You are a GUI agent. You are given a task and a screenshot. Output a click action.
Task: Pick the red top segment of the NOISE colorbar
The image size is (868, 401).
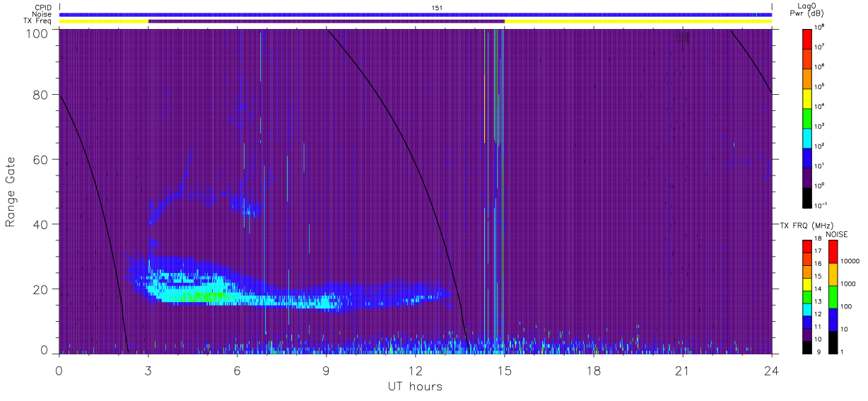pos(833,252)
